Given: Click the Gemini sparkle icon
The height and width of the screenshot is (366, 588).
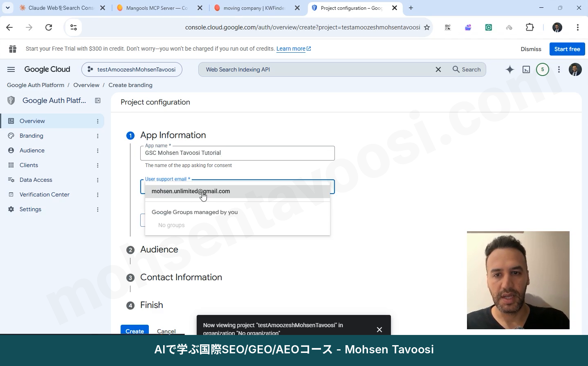Looking at the screenshot, I should [x=509, y=69].
